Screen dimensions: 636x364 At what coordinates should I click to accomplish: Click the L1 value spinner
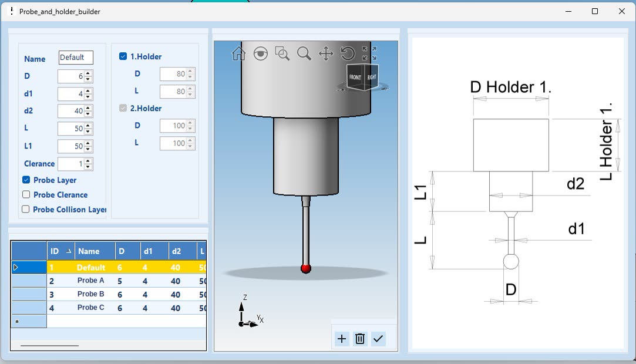75,146
